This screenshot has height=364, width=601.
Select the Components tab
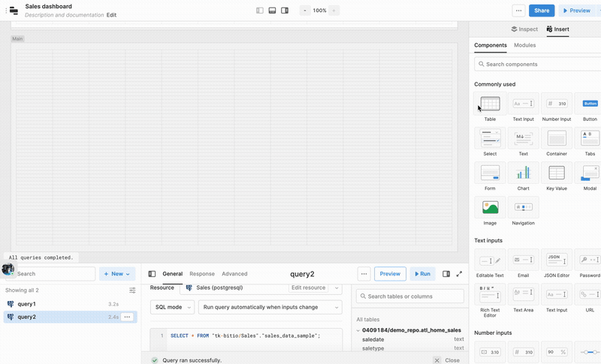[491, 45]
